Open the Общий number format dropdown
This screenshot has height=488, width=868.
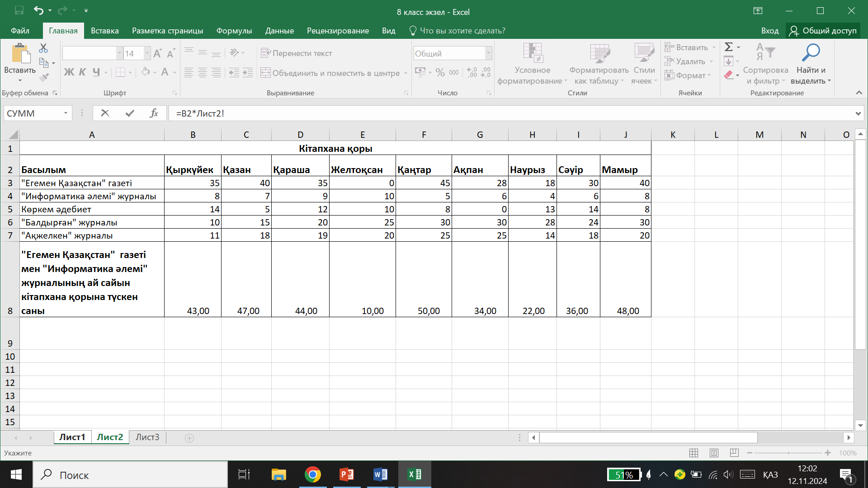tap(488, 53)
